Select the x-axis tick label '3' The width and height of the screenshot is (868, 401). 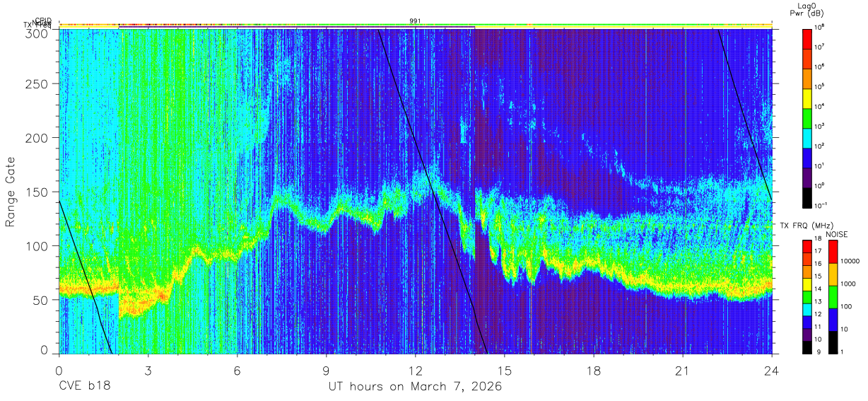click(x=148, y=371)
